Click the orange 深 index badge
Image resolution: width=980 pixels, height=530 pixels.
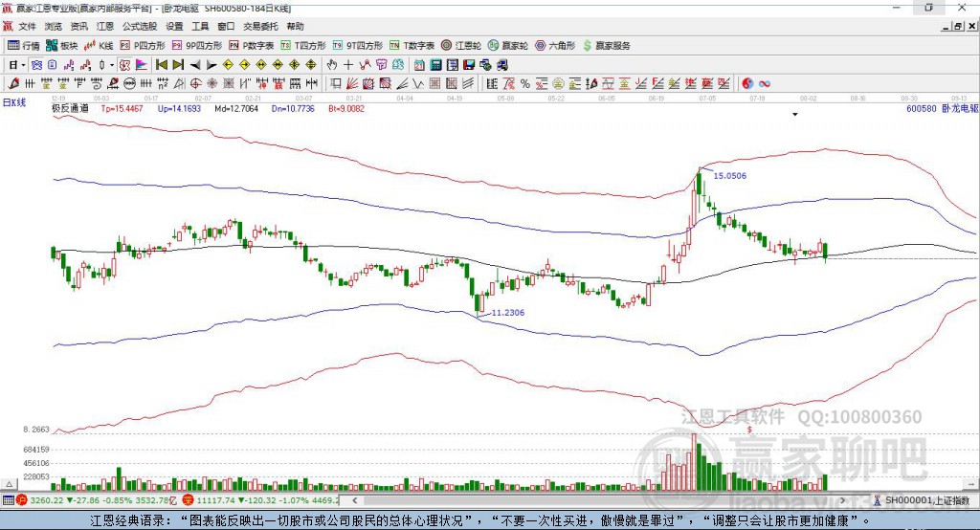click(189, 500)
